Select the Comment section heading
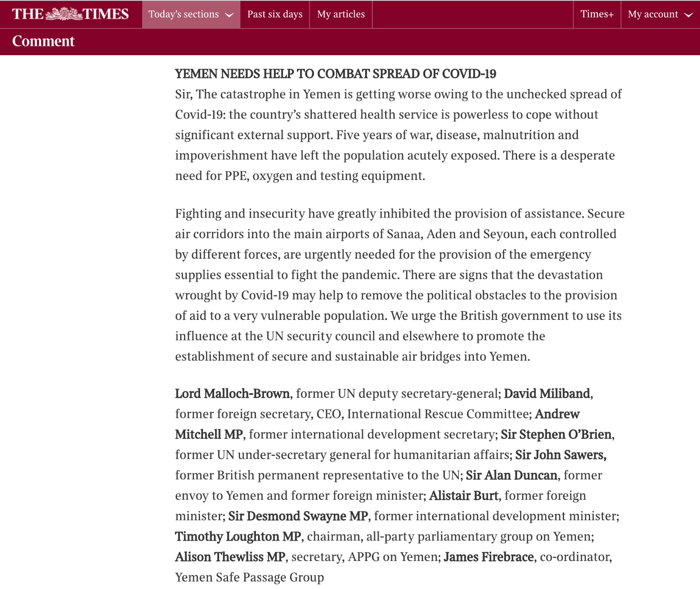The image size is (700, 589). [x=43, y=41]
